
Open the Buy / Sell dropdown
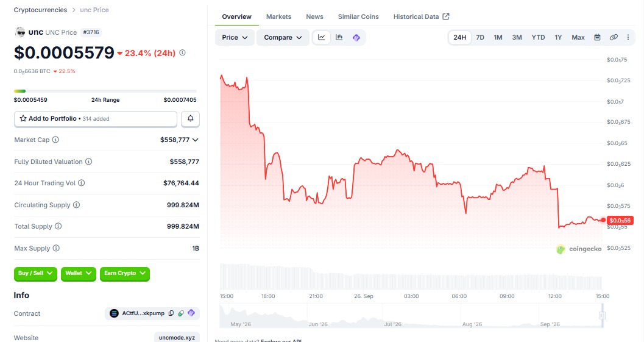35,273
